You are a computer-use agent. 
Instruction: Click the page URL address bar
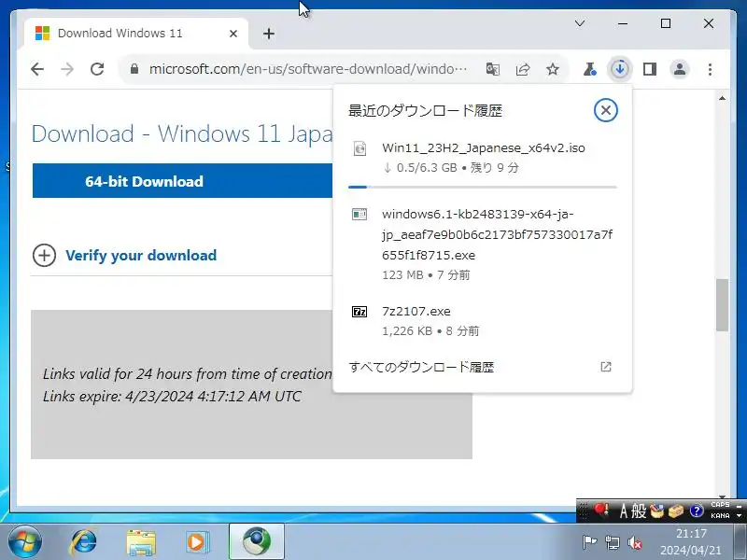tap(307, 69)
